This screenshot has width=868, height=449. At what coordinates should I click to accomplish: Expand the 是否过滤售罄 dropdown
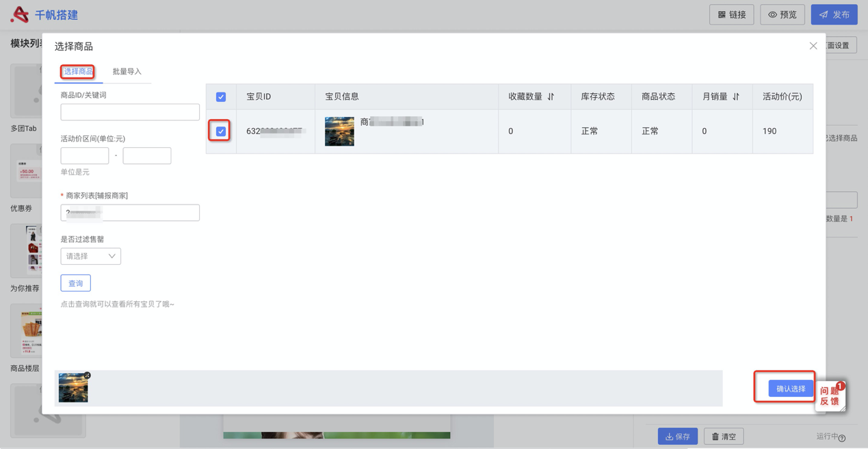pyautogui.click(x=90, y=256)
